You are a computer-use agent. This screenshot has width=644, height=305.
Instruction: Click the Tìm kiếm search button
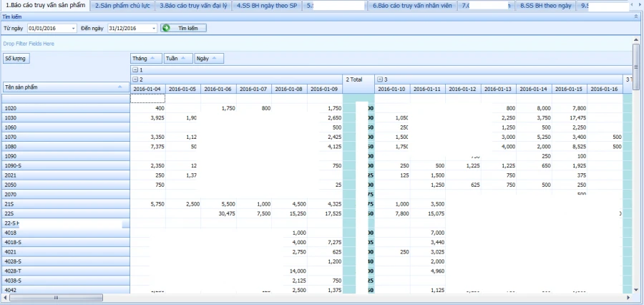pyautogui.click(x=184, y=28)
